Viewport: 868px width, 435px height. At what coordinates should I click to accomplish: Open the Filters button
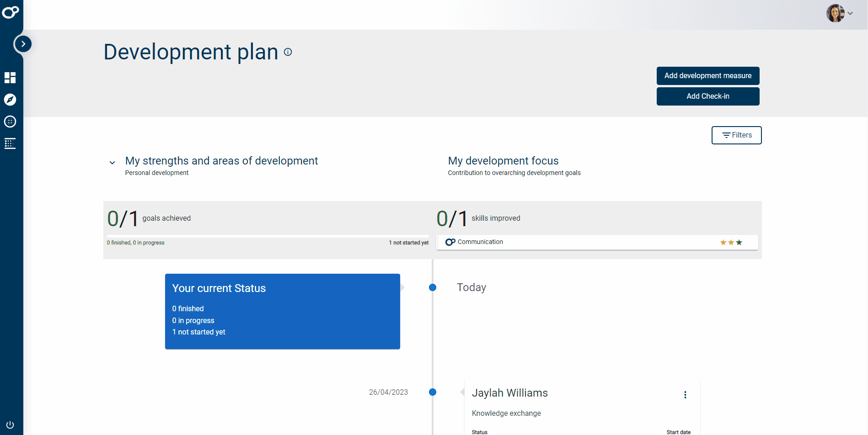(x=736, y=135)
